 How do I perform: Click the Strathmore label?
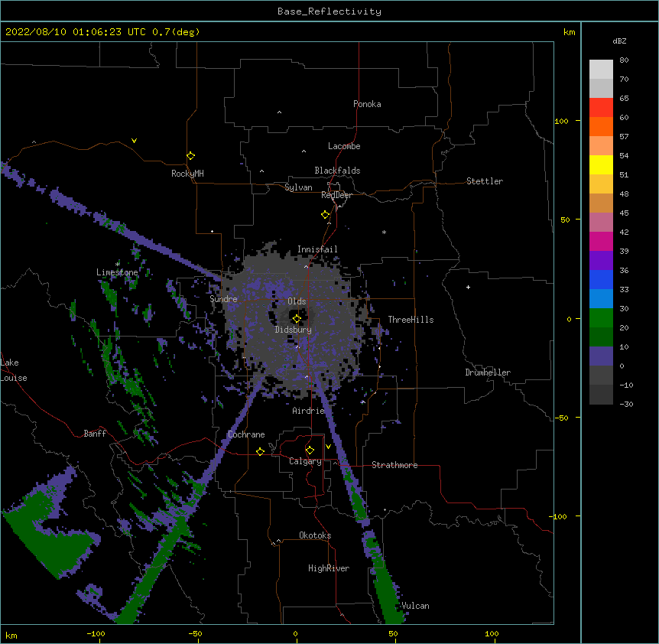(394, 465)
